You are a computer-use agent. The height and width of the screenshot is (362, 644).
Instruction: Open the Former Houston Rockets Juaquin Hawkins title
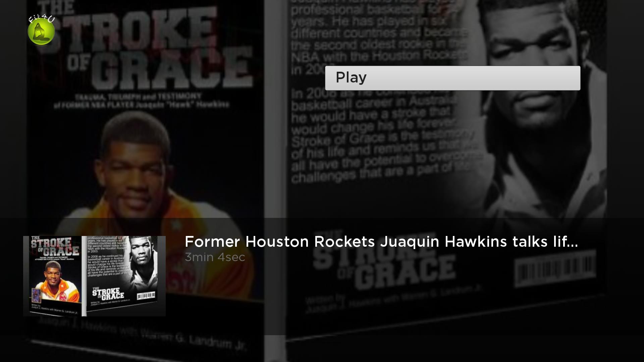(381, 242)
